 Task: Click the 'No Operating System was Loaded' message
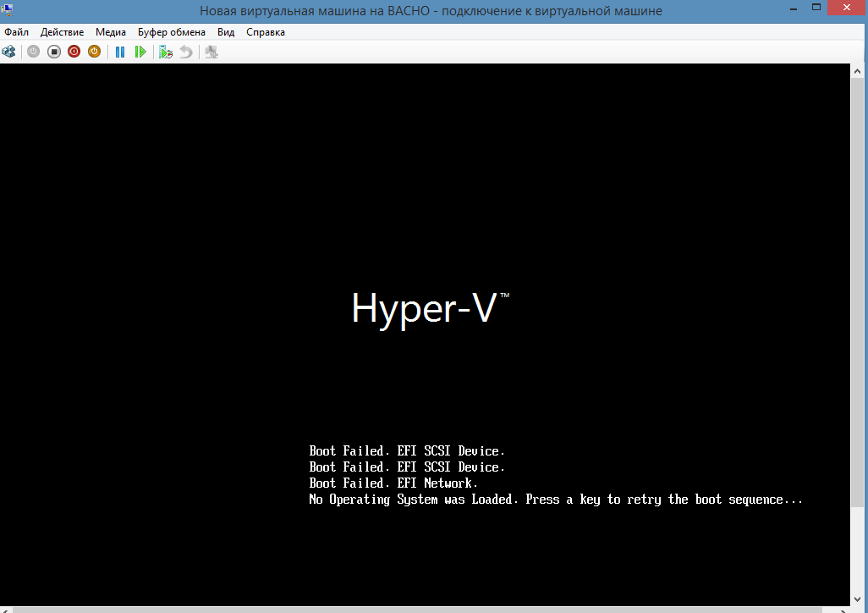click(555, 500)
